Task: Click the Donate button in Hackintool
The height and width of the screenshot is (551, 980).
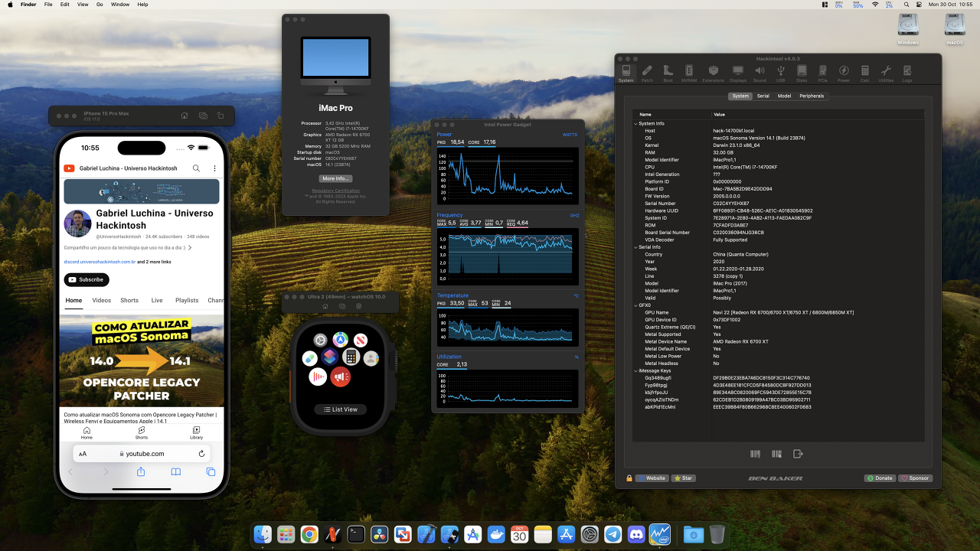Action: (x=880, y=478)
